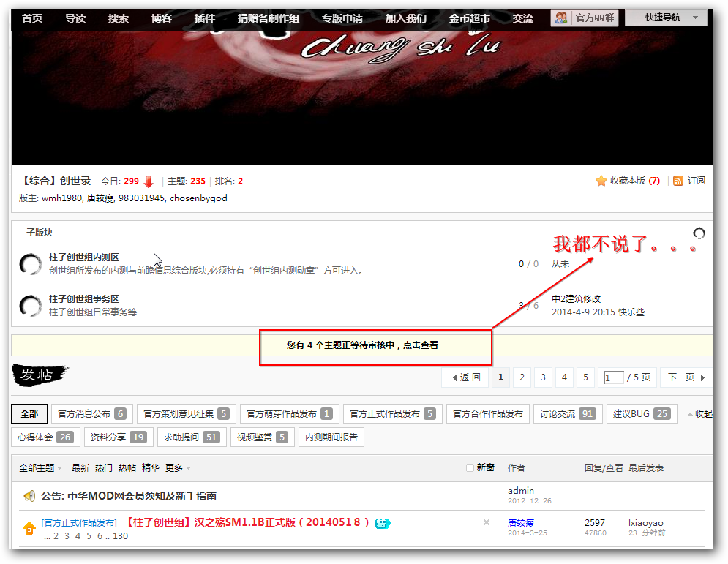Click the 官方QQ群 avatar icon

(x=560, y=18)
